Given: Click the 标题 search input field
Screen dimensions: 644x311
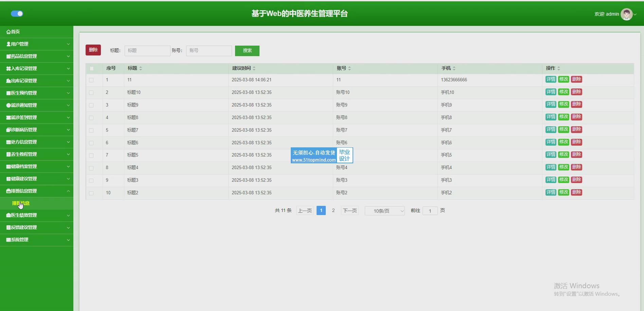Looking at the screenshot, I should (x=147, y=51).
